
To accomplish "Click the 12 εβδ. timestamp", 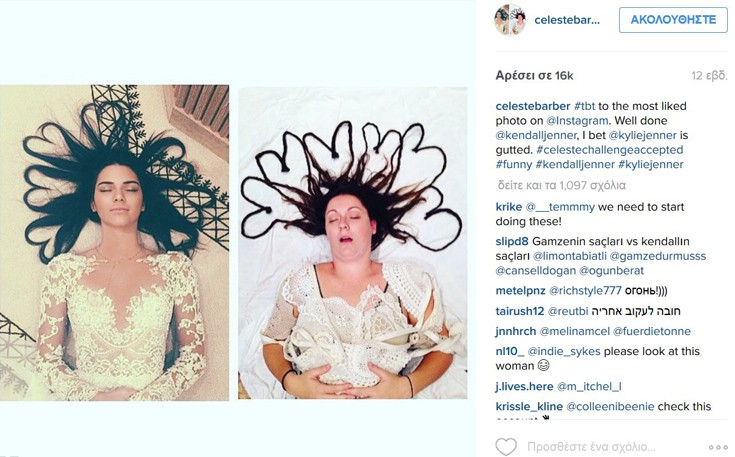I will coord(709,75).
